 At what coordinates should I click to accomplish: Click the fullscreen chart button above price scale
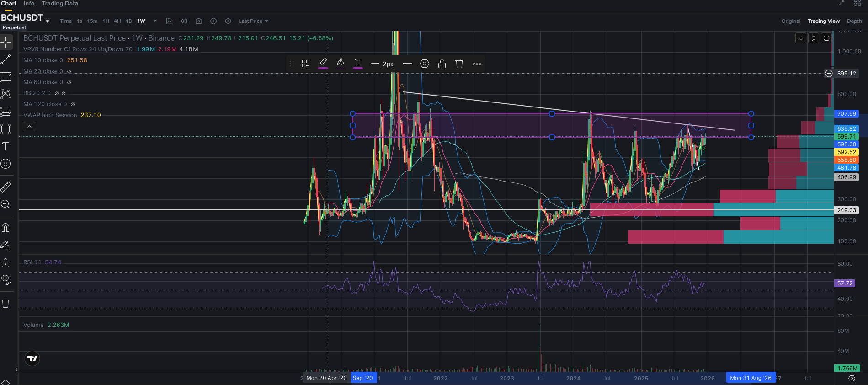pos(826,38)
